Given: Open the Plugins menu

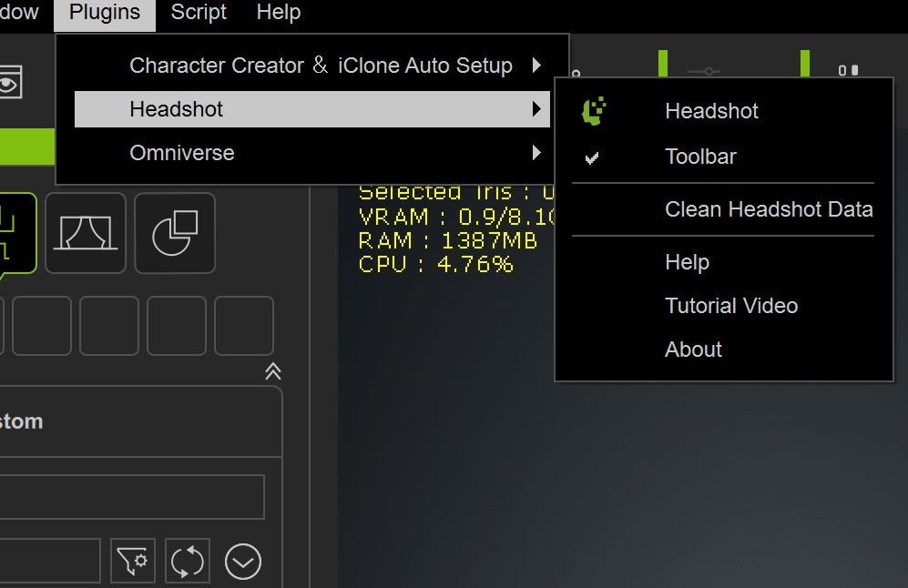Looking at the screenshot, I should [105, 13].
